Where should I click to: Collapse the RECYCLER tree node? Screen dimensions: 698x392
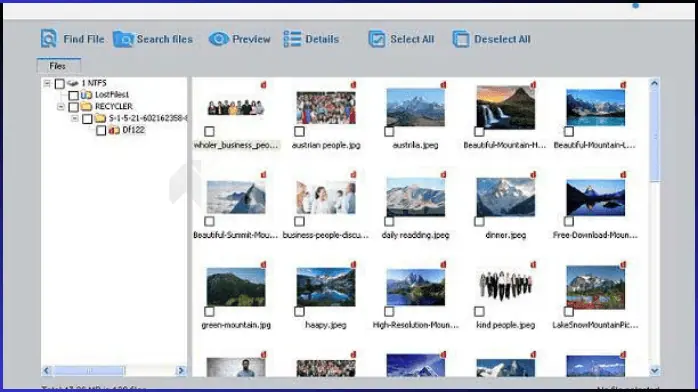[x=61, y=107]
